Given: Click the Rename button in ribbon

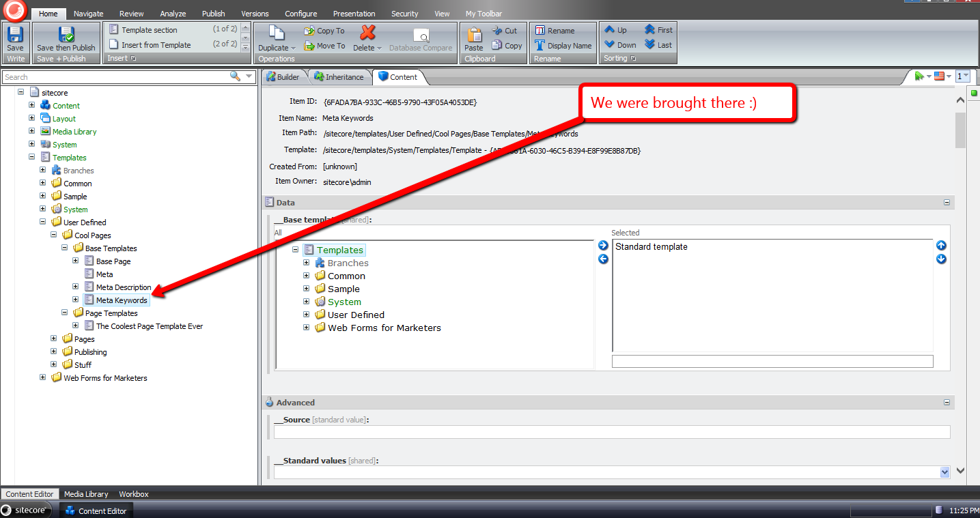Looking at the screenshot, I should pyautogui.click(x=555, y=31).
